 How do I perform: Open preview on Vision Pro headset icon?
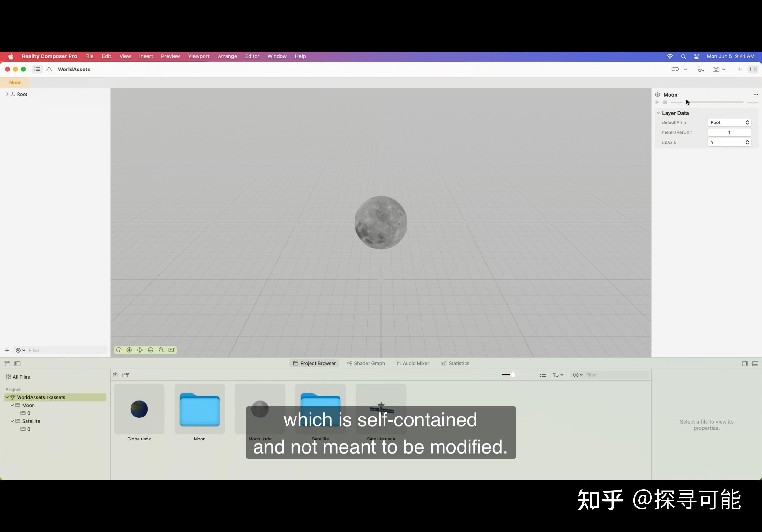(676, 69)
